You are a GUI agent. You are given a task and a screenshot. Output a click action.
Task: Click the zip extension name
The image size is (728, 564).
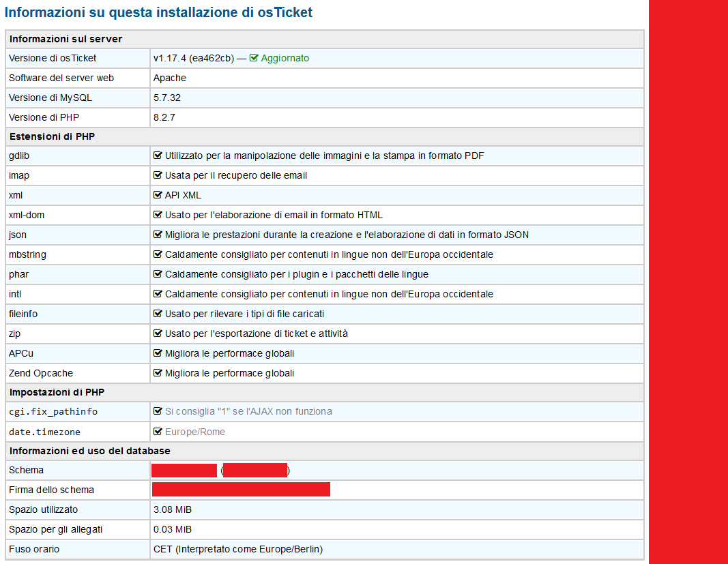pos(14,333)
